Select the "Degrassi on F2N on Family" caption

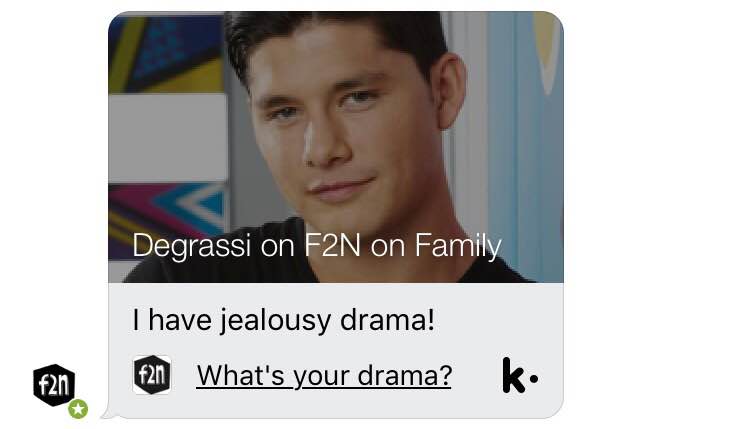[317, 246]
